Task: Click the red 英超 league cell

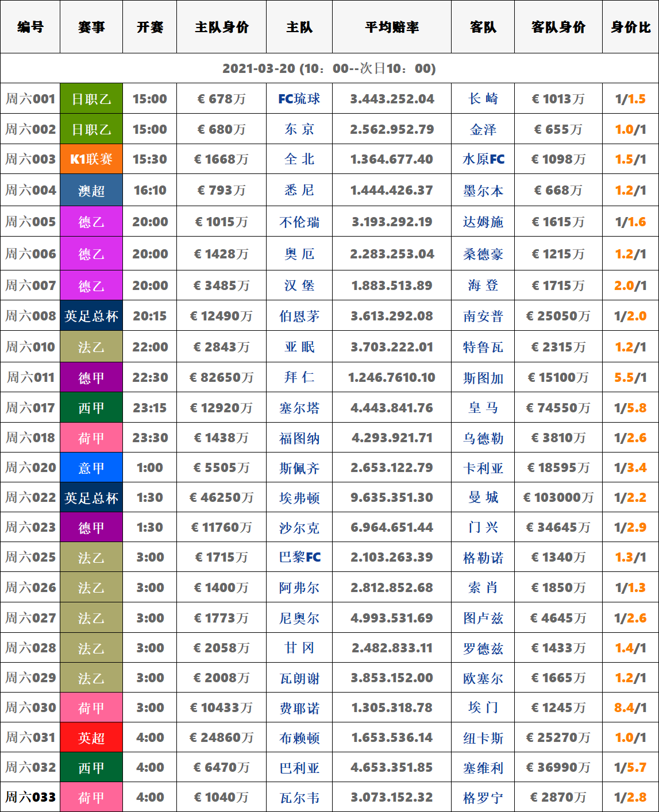Action: (x=91, y=738)
